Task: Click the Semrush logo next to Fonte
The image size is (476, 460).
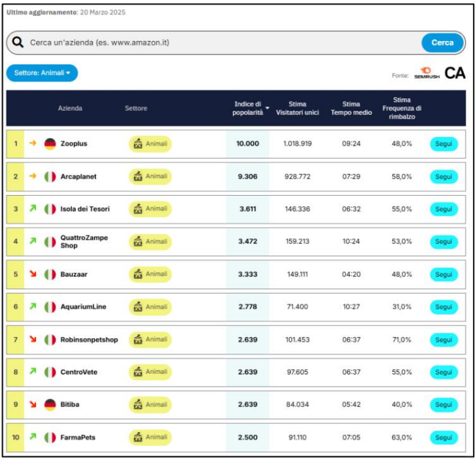Action: [427, 73]
